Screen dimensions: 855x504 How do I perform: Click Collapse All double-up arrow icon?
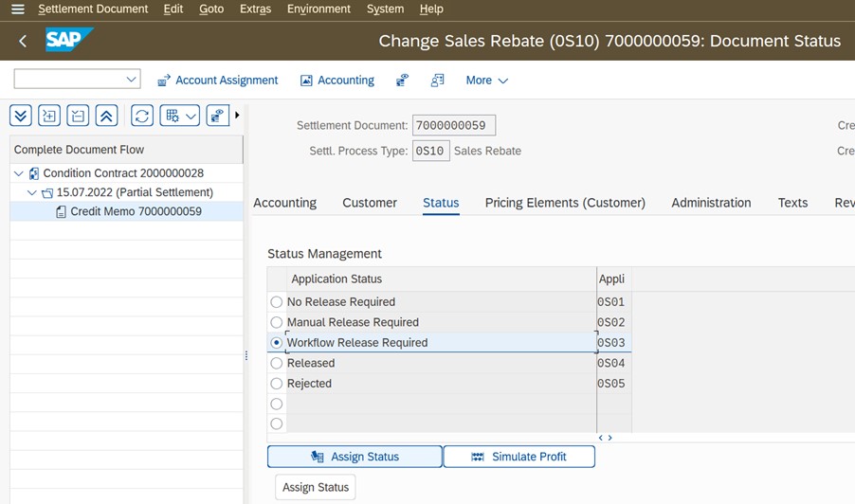pyautogui.click(x=106, y=116)
